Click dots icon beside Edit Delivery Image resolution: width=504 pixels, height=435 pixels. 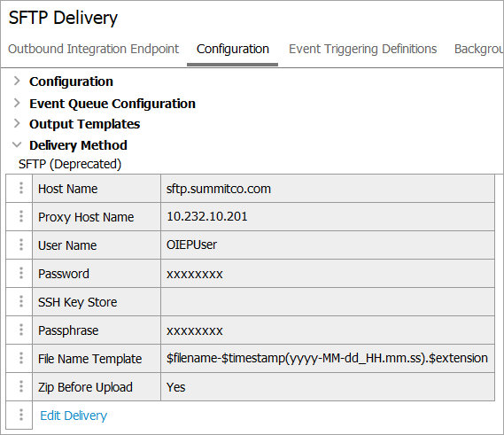tap(21, 415)
